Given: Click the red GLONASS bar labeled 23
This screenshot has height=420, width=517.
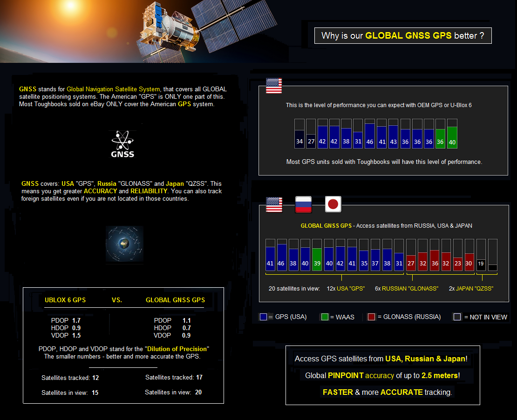Looking at the screenshot, I should click(458, 255).
